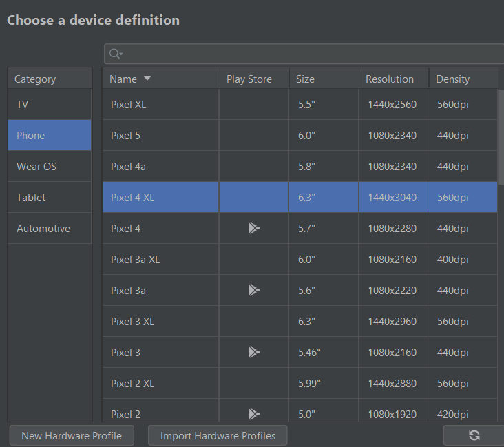Select the Pixel 5 device row
This screenshot has width=504, height=447.
(x=161, y=136)
